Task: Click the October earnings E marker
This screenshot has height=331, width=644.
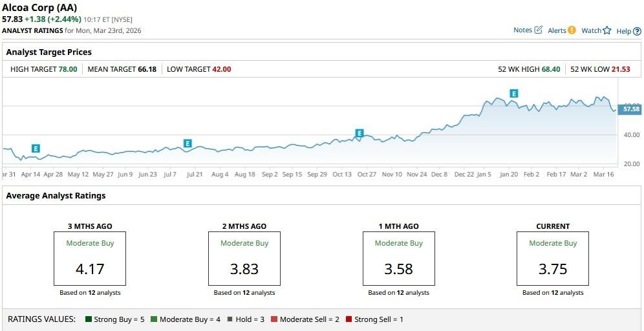Action: click(x=360, y=133)
